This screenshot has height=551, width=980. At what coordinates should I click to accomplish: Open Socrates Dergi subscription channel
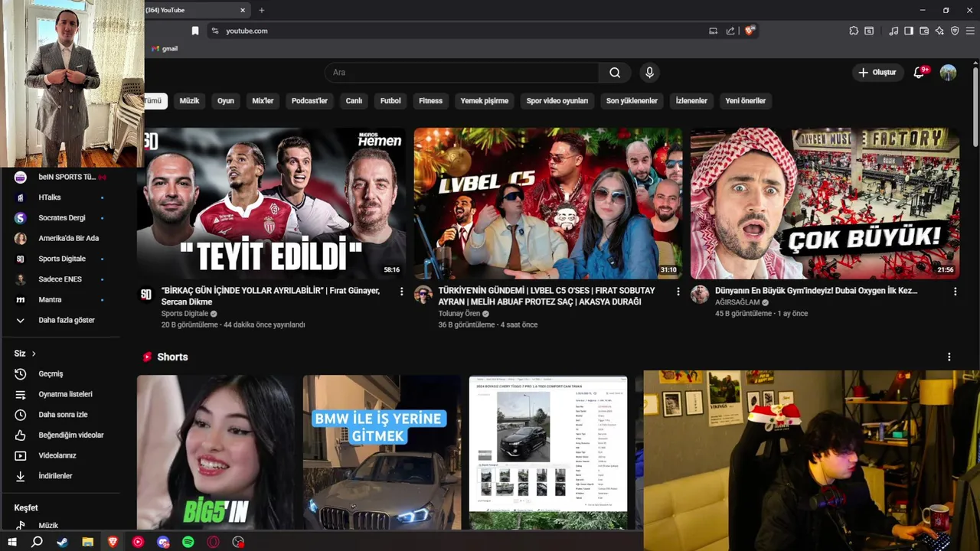pos(60,218)
